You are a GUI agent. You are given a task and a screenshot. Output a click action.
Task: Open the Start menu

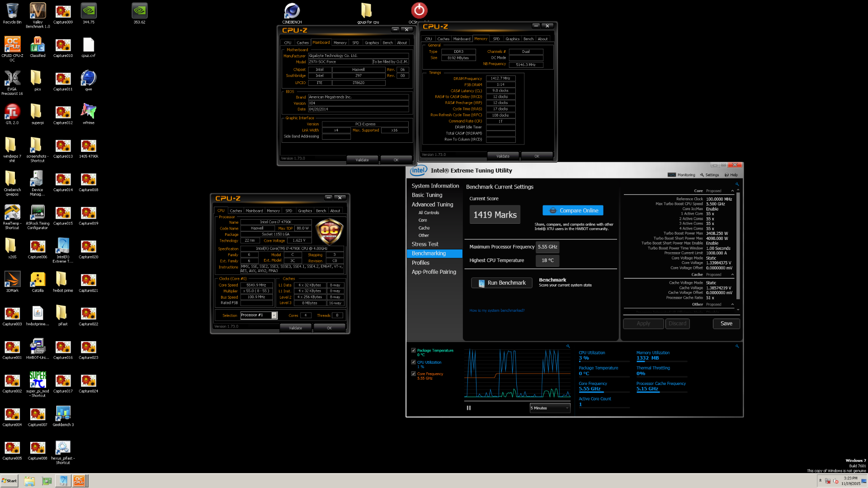9,481
